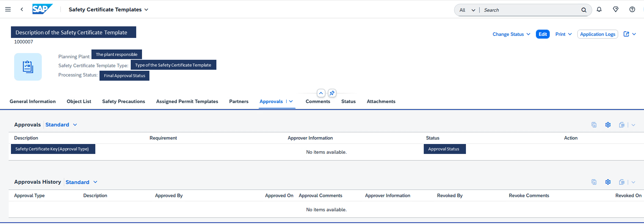Click the share export icon in header
This screenshot has width=644, height=224.
[626, 34]
